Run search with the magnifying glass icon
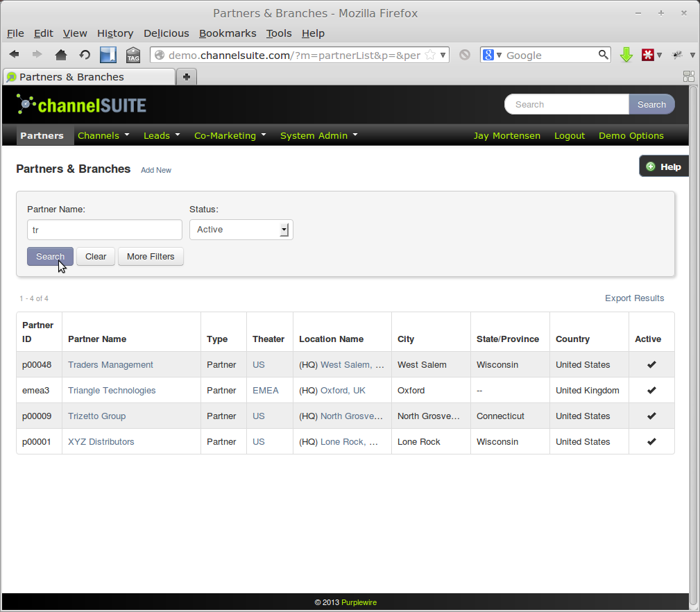This screenshot has height=612, width=700. pyautogui.click(x=603, y=55)
